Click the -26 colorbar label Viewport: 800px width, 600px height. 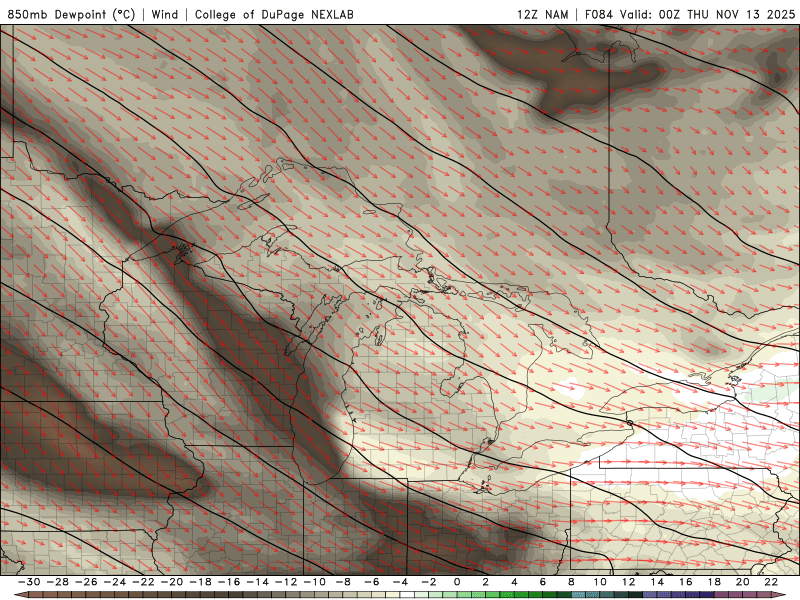(x=86, y=582)
